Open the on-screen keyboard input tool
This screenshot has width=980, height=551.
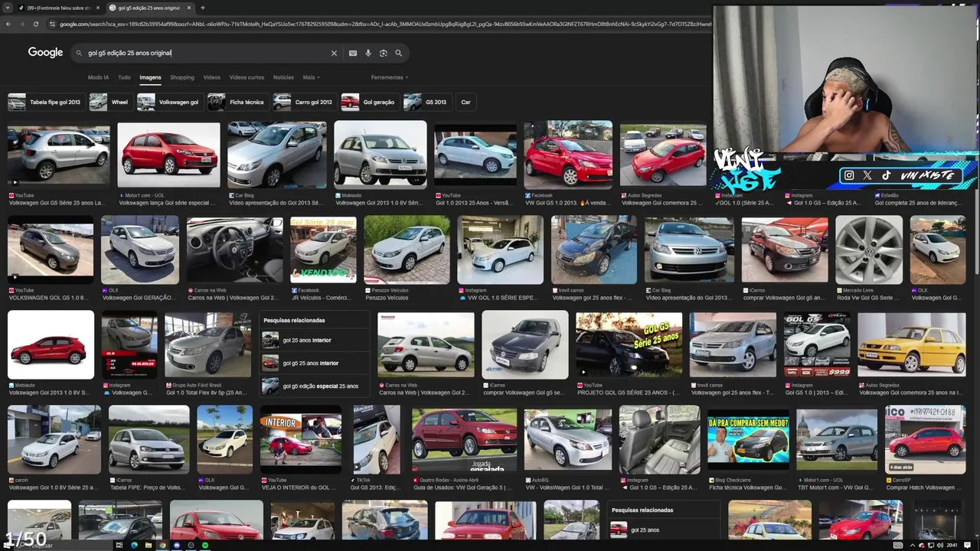pos(353,54)
